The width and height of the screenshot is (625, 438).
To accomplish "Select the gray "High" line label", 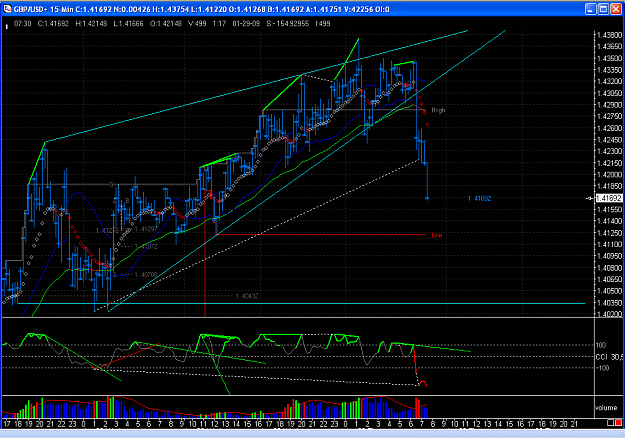I will [438, 110].
